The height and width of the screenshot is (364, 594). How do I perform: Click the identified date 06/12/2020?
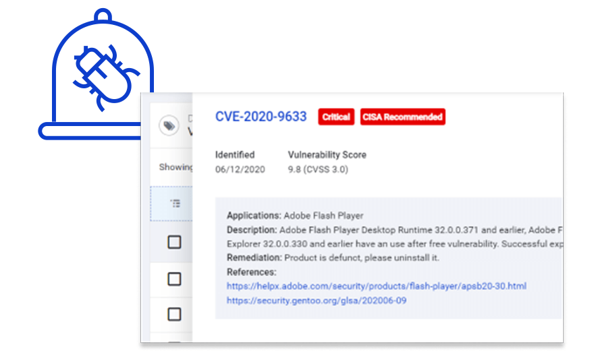[x=240, y=170]
